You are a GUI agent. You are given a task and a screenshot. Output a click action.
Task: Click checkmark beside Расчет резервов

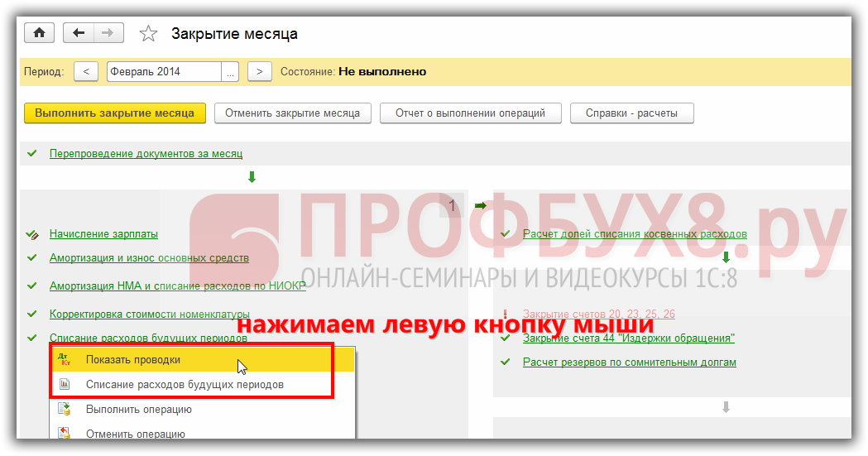point(505,362)
